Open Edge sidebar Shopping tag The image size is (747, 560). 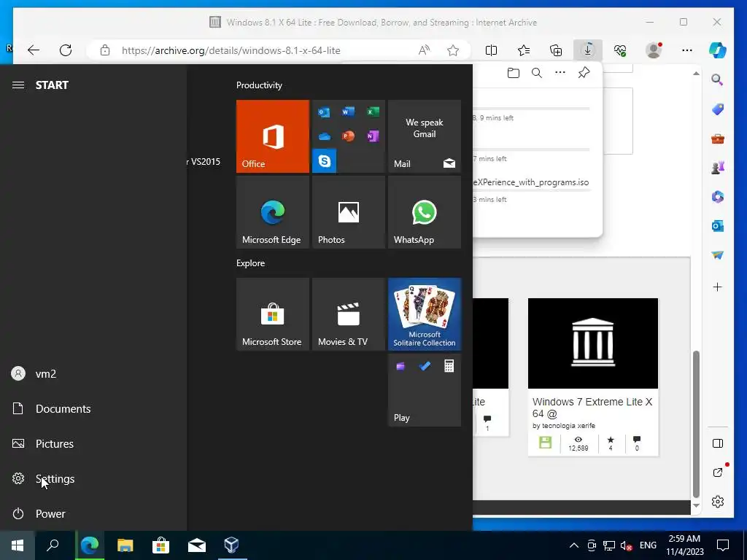[718, 109]
